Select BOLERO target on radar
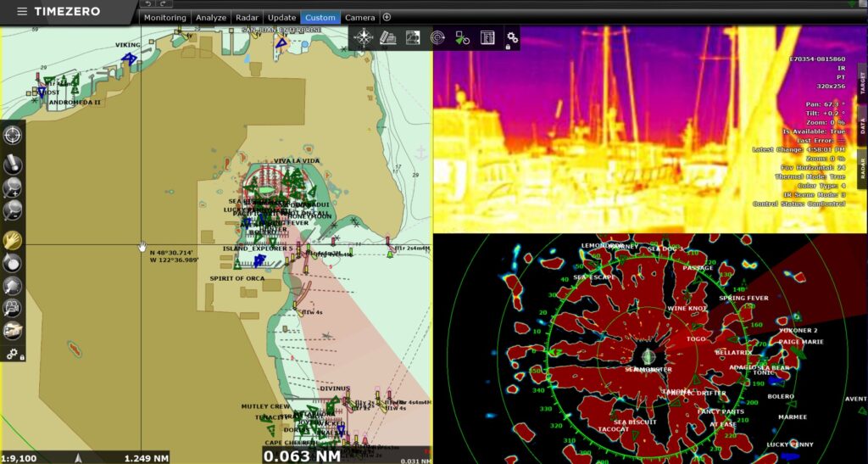The height and width of the screenshot is (464, 868). point(781,396)
